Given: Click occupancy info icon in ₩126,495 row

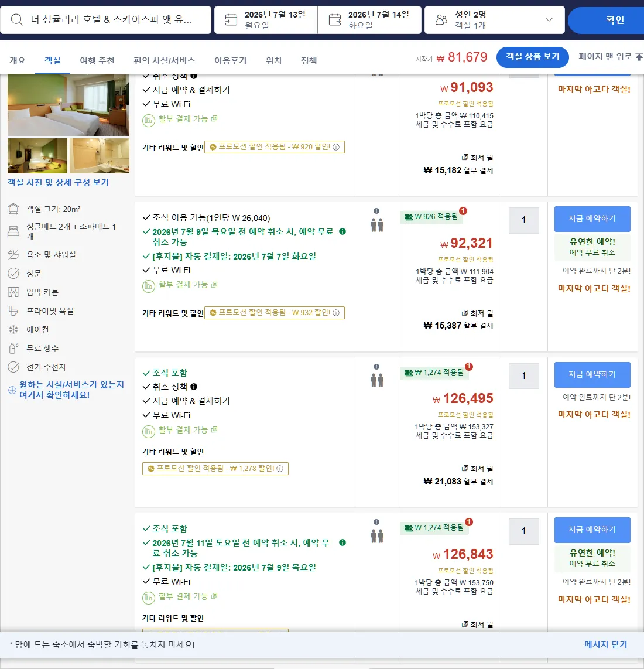Looking at the screenshot, I should (376, 367).
